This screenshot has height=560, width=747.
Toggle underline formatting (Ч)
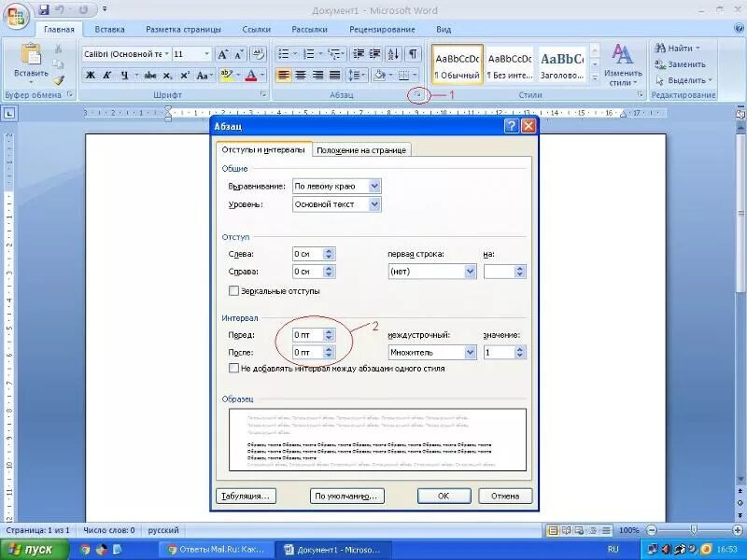pyautogui.click(x=124, y=76)
